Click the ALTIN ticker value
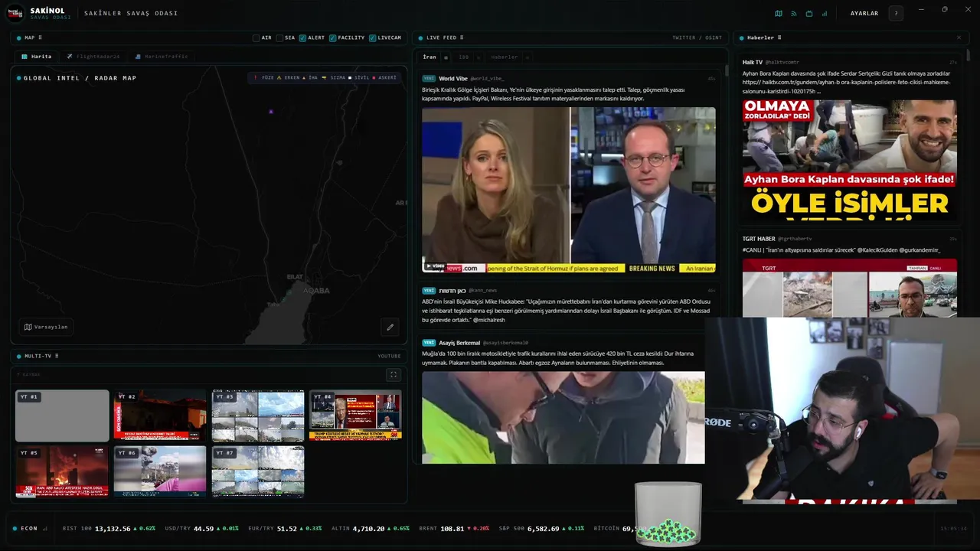Image resolution: width=980 pixels, height=551 pixels. (x=369, y=528)
